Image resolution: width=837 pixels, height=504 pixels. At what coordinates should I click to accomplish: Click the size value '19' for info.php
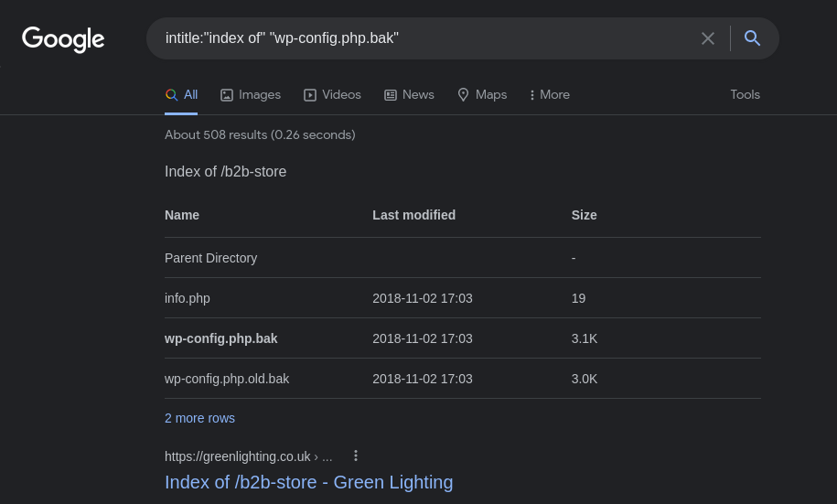pyautogui.click(x=578, y=298)
